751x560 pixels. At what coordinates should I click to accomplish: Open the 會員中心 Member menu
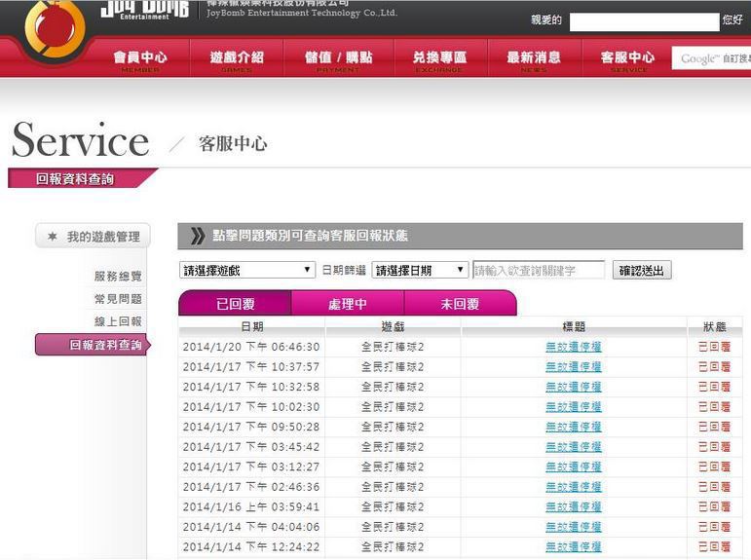pos(140,58)
